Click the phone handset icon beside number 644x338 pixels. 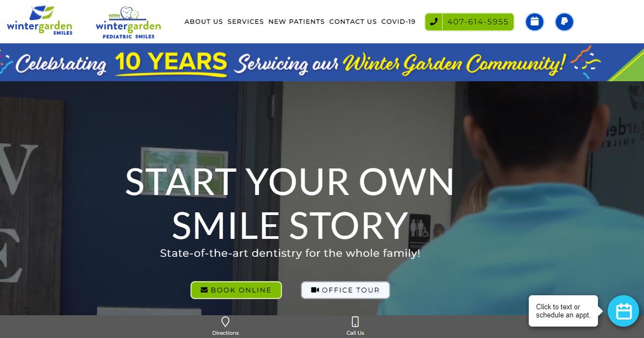(x=433, y=22)
